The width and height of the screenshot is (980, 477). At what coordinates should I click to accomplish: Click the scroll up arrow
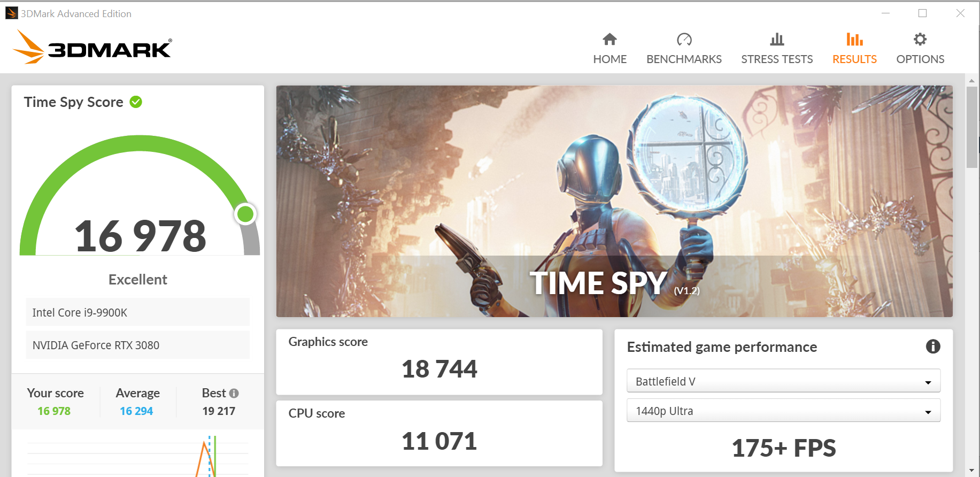pyautogui.click(x=971, y=81)
